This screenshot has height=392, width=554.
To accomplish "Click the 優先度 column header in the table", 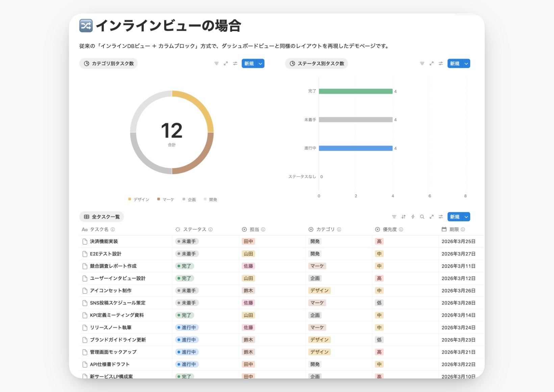I will [x=389, y=229].
